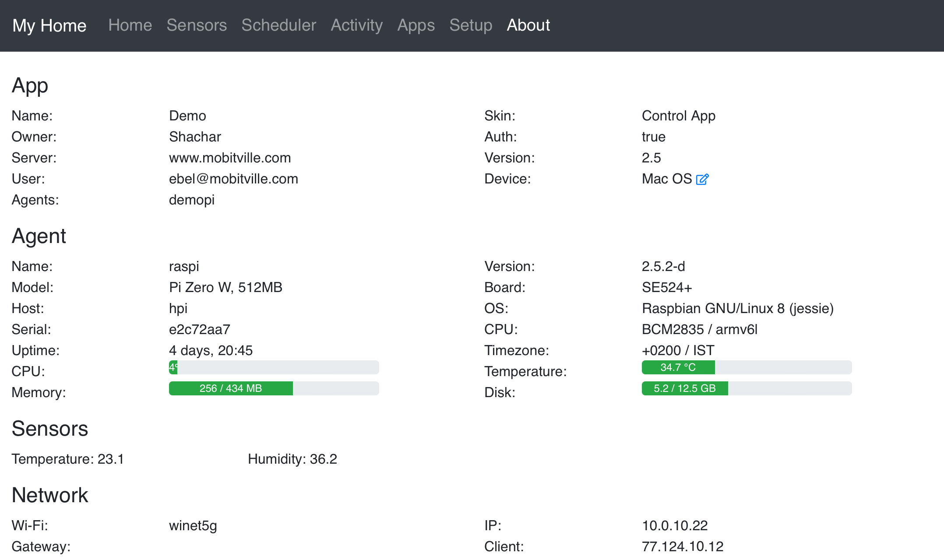The width and height of the screenshot is (944, 560).
Task: Click the 34.7 °C temperature bar
Action: coord(678,367)
